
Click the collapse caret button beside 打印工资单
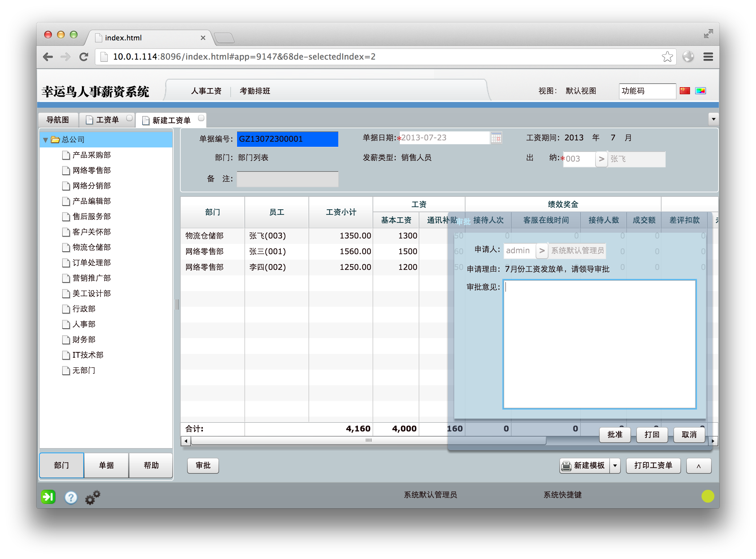click(x=699, y=466)
